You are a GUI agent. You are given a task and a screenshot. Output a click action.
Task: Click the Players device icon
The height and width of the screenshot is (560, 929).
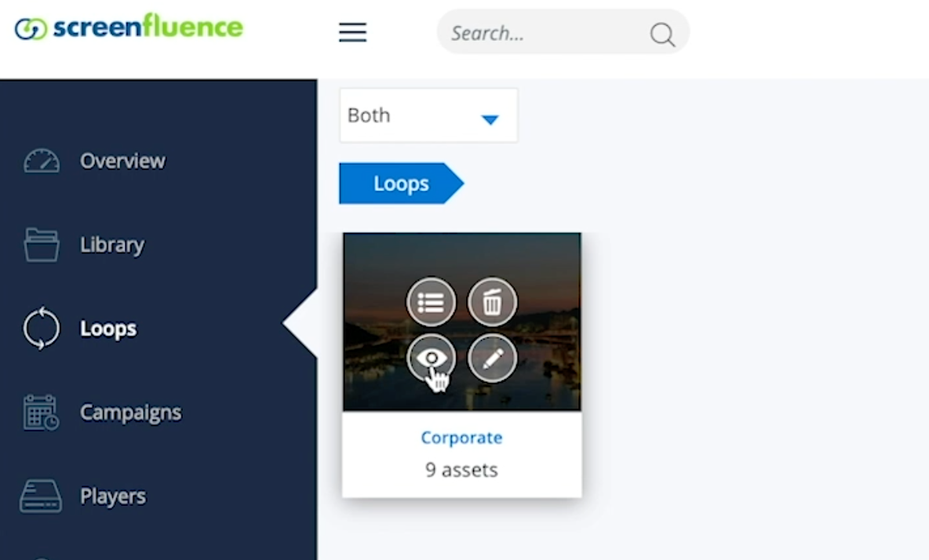(41, 496)
